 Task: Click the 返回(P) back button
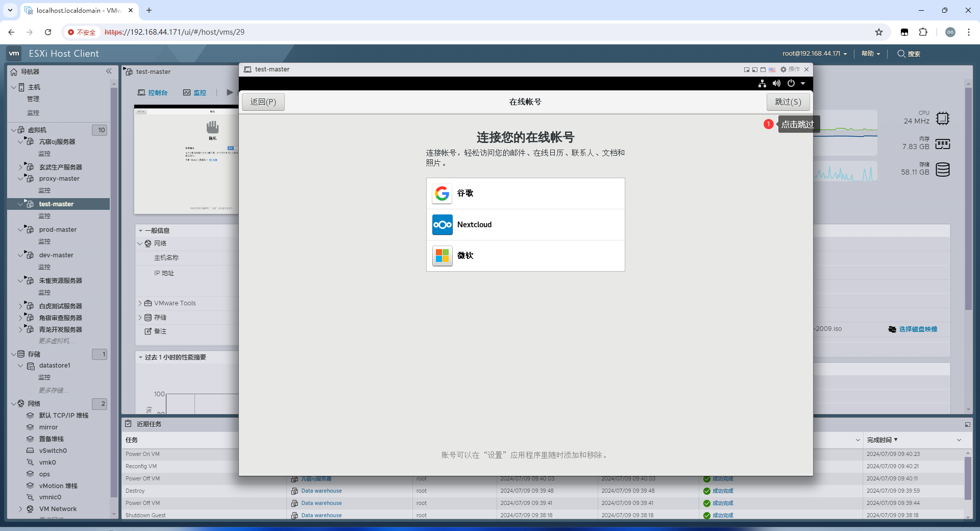263,102
